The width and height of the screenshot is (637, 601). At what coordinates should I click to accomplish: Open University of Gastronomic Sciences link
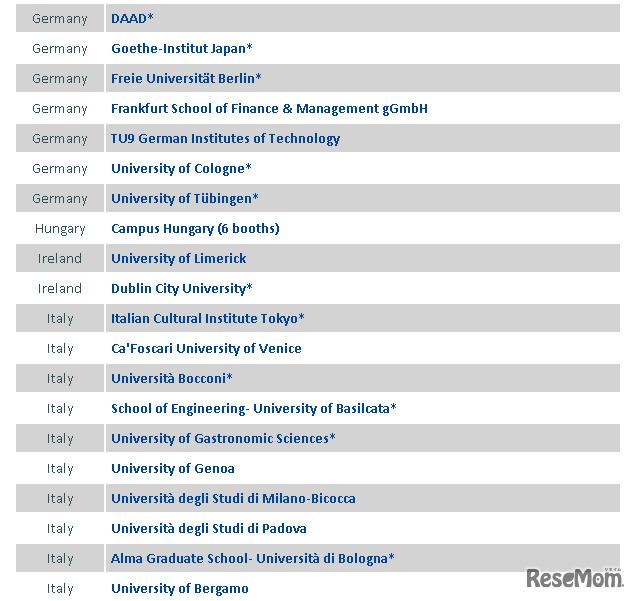click(x=223, y=438)
